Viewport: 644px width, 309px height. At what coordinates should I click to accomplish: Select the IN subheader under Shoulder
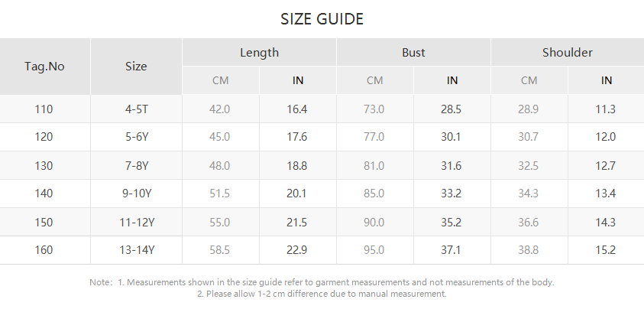click(607, 80)
